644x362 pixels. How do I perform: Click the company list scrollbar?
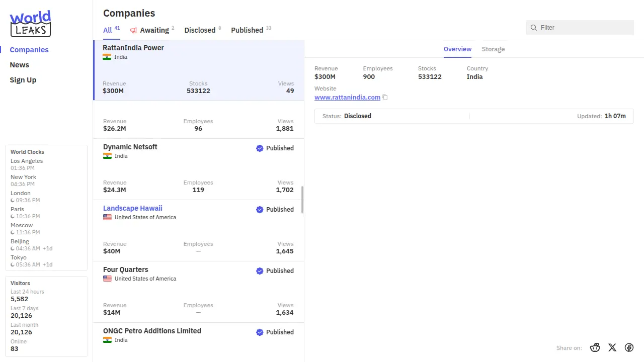pos(302,200)
